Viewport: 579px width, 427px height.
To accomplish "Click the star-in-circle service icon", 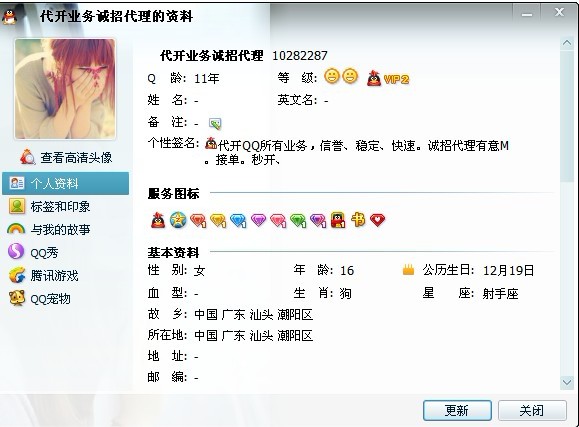I will pyautogui.click(x=178, y=220).
